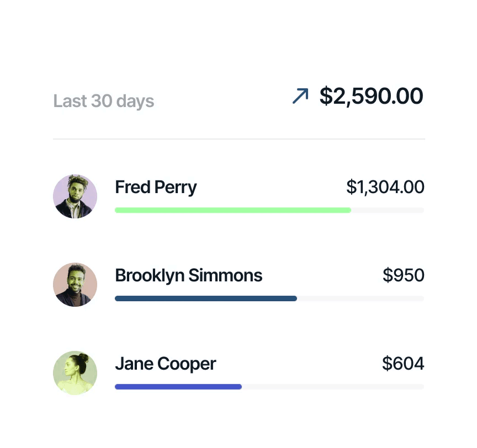Select the $950 amount for Brooklyn Simmons
The image size is (477, 448).
tap(404, 275)
